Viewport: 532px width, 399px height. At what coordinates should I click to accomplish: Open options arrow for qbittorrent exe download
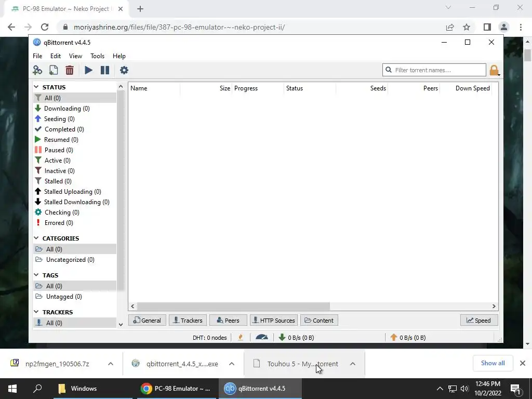tap(232, 364)
